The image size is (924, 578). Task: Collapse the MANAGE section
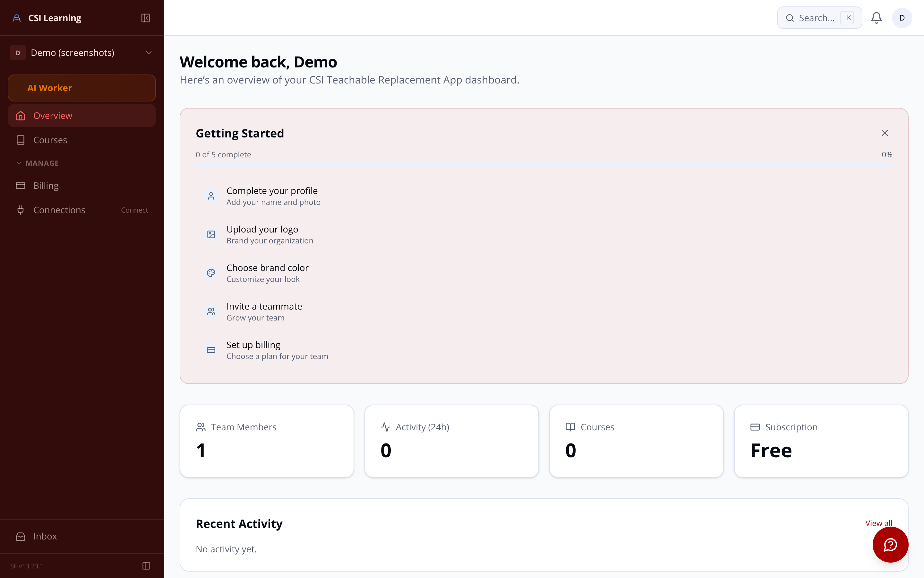click(38, 163)
